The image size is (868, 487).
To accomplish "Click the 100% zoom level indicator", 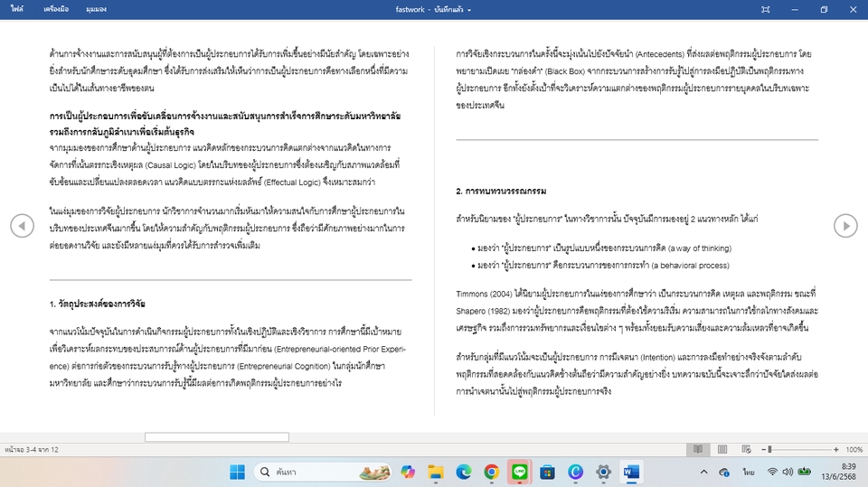I will [854, 449].
